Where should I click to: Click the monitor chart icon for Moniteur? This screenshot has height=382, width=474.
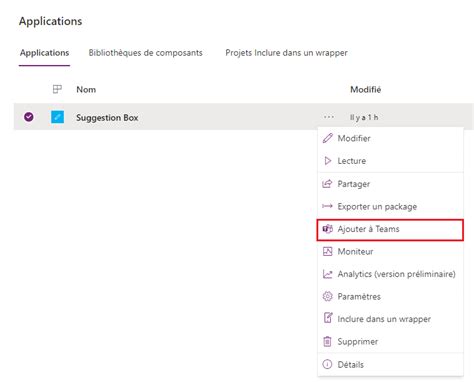327,251
